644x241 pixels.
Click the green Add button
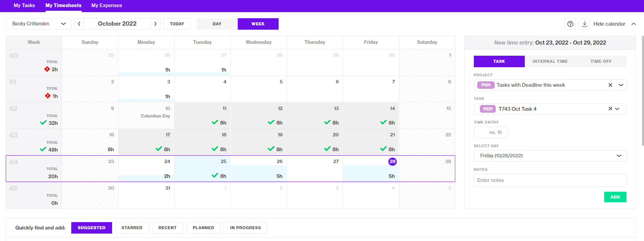pos(615,197)
